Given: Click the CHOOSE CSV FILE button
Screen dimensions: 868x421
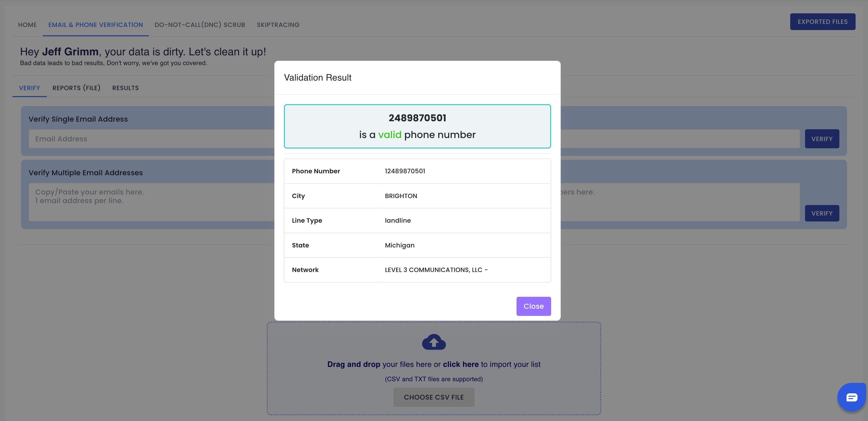Looking at the screenshot, I should pos(434,397).
